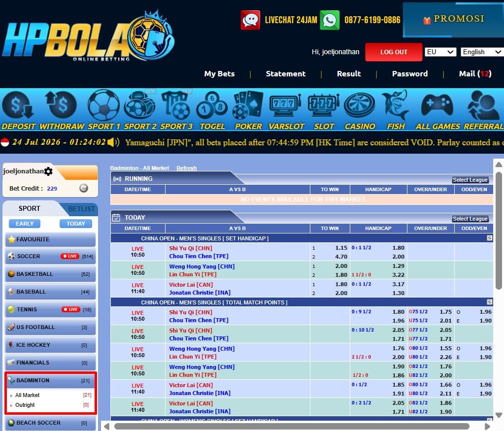Click 4.70 odds for Chou Tien Chen
The height and width of the screenshot is (431, 504).
pyautogui.click(x=341, y=257)
